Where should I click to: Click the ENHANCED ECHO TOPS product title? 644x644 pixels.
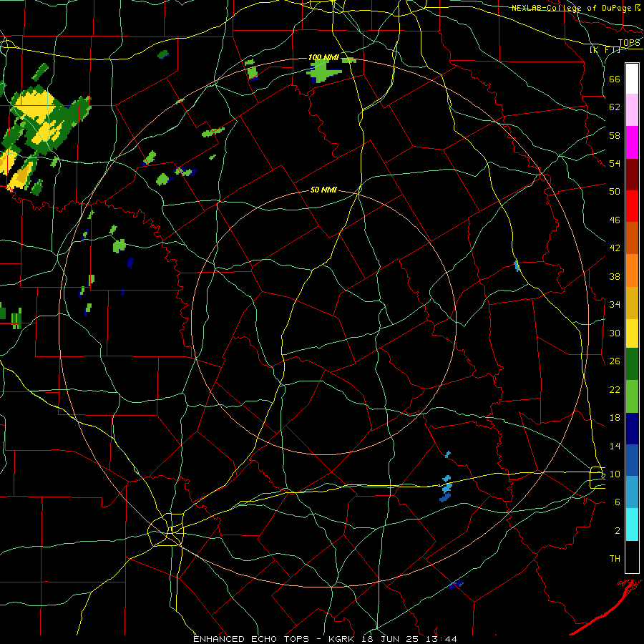251,639
